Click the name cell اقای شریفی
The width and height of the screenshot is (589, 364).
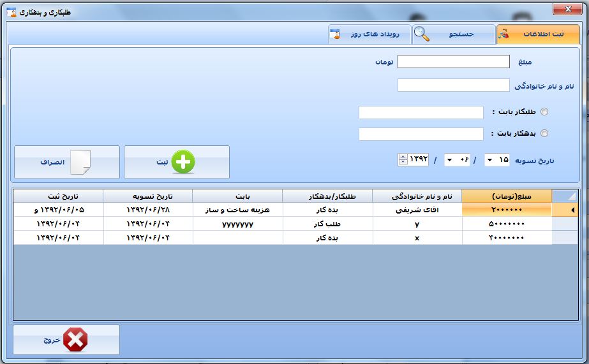(417, 210)
